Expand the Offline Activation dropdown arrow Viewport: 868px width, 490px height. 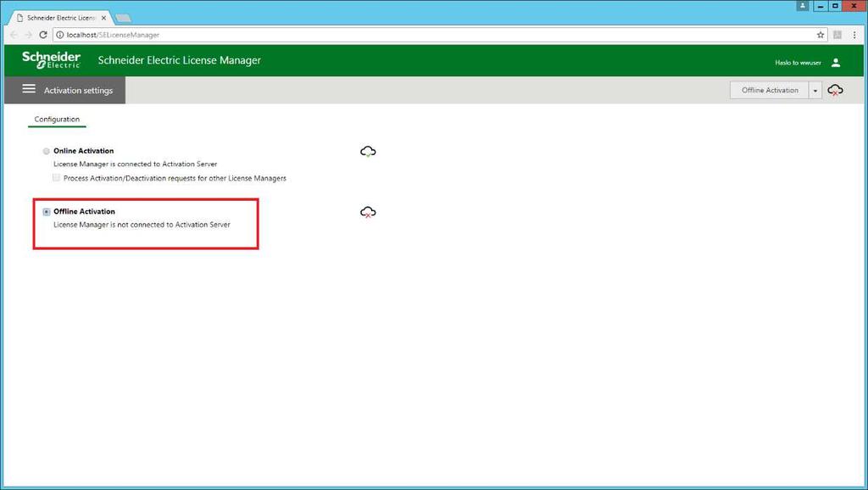[815, 90]
